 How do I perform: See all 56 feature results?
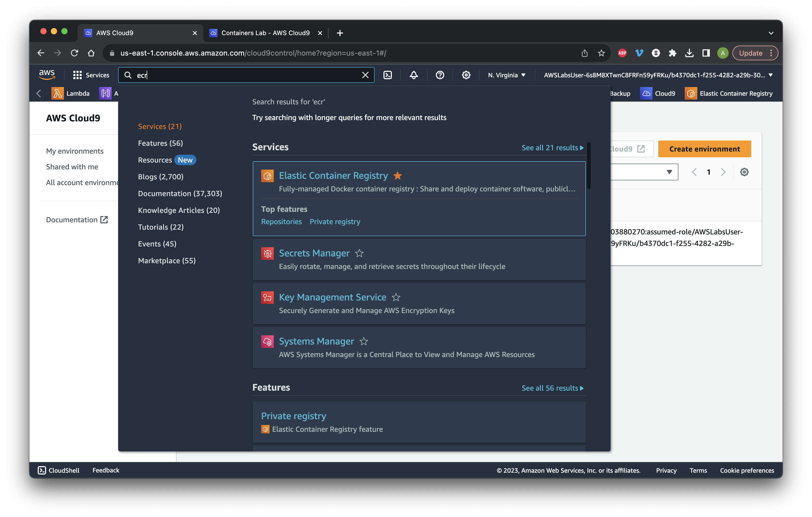(552, 388)
